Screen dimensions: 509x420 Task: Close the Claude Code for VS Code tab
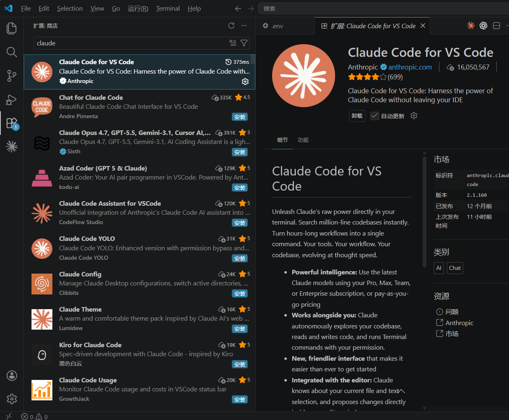423,26
